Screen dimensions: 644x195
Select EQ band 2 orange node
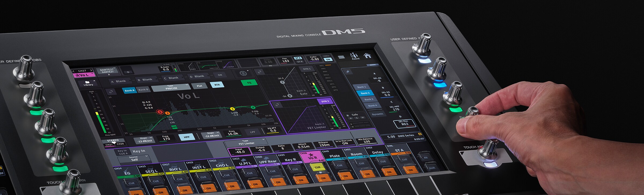tap(167, 113)
